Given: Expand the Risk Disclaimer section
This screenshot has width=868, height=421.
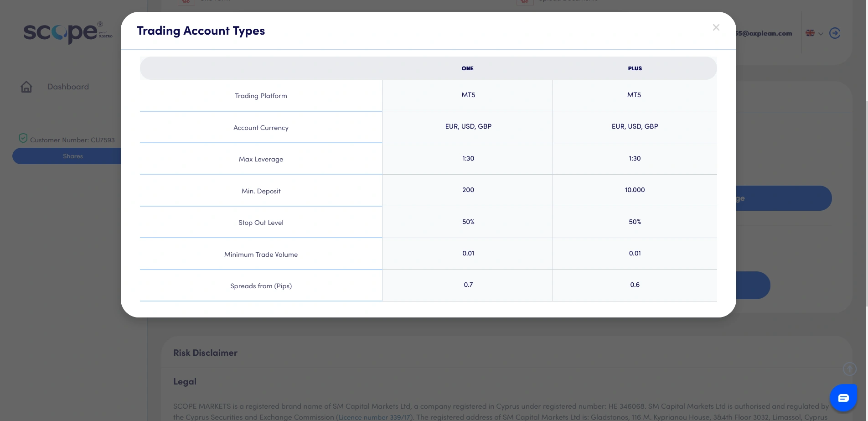Looking at the screenshot, I should [x=205, y=352].
